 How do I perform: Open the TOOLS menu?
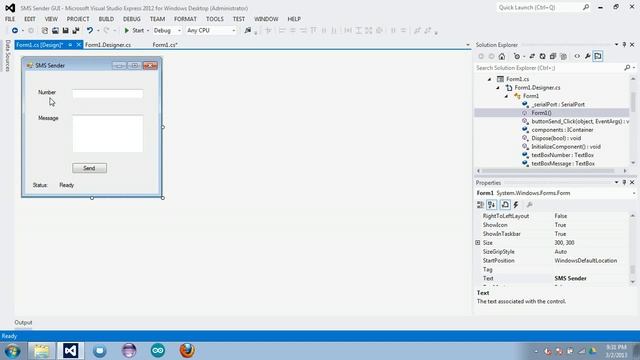pos(215,19)
